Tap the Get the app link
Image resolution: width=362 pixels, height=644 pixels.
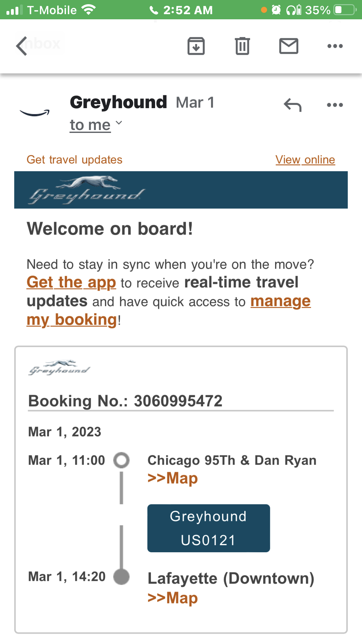click(71, 283)
